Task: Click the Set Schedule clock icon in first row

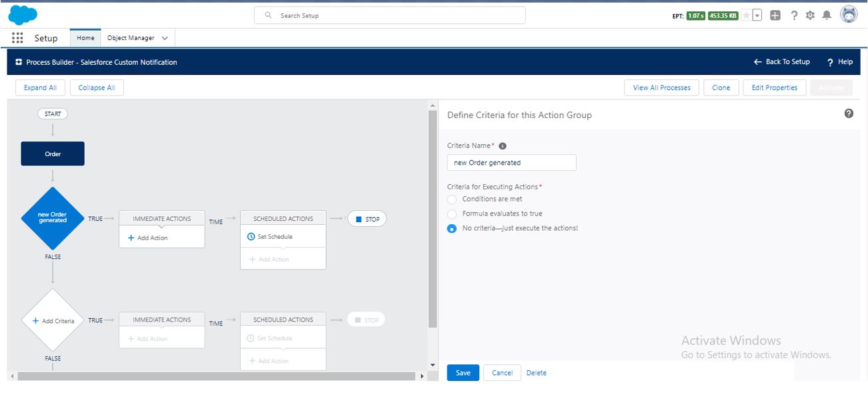Action: tap(251, 236)
